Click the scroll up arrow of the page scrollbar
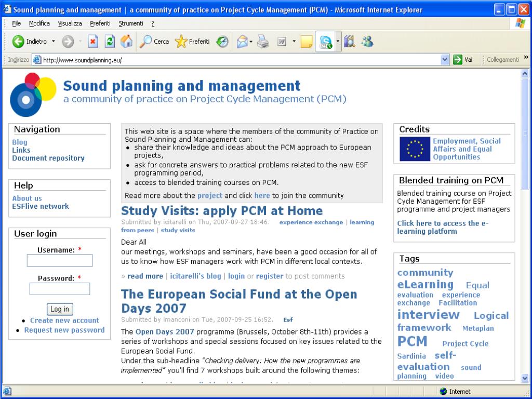This screenshot has width=532, height=399. [x=525, y=73]
